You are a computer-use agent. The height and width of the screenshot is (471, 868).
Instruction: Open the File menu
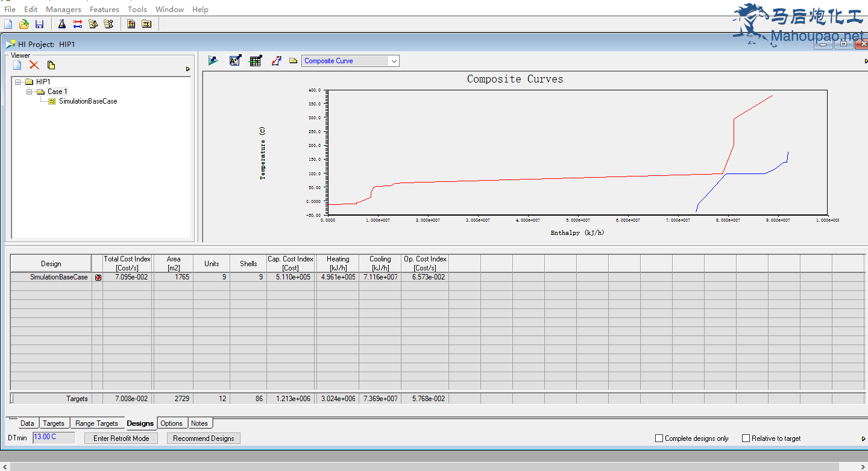click(10, 9)
